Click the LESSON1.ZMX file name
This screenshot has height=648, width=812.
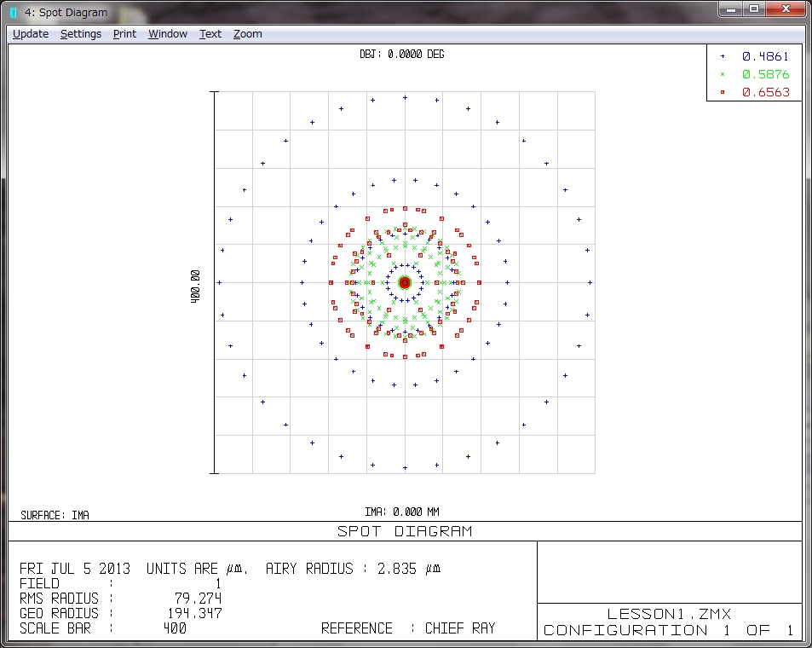coord(669,614)
